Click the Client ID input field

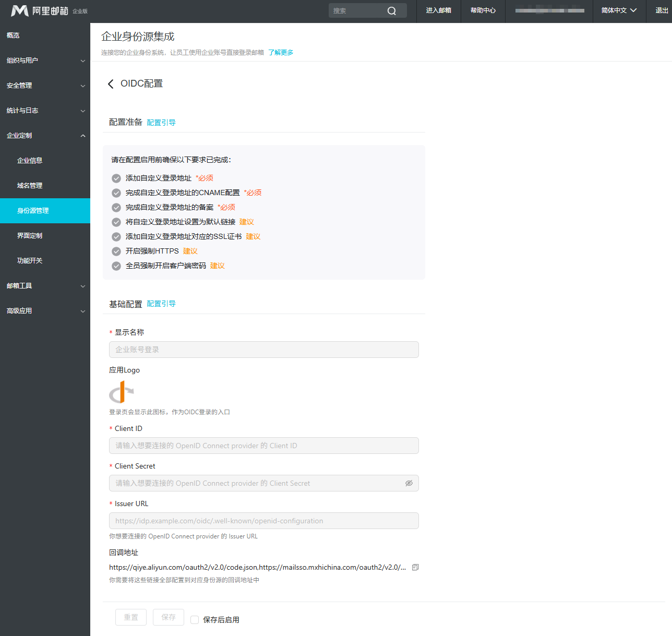tap(263, 446)
